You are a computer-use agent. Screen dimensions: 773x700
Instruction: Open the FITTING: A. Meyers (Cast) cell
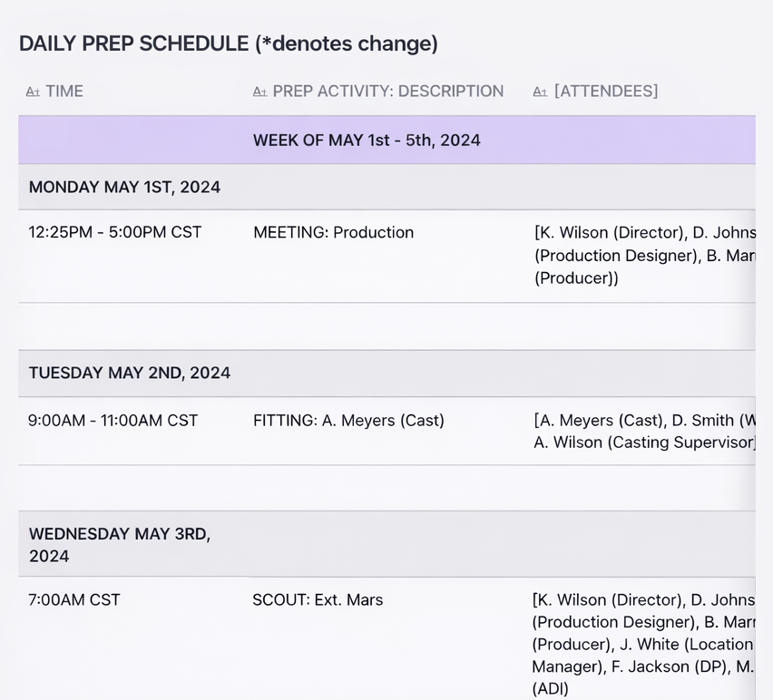tap(348, 421)
